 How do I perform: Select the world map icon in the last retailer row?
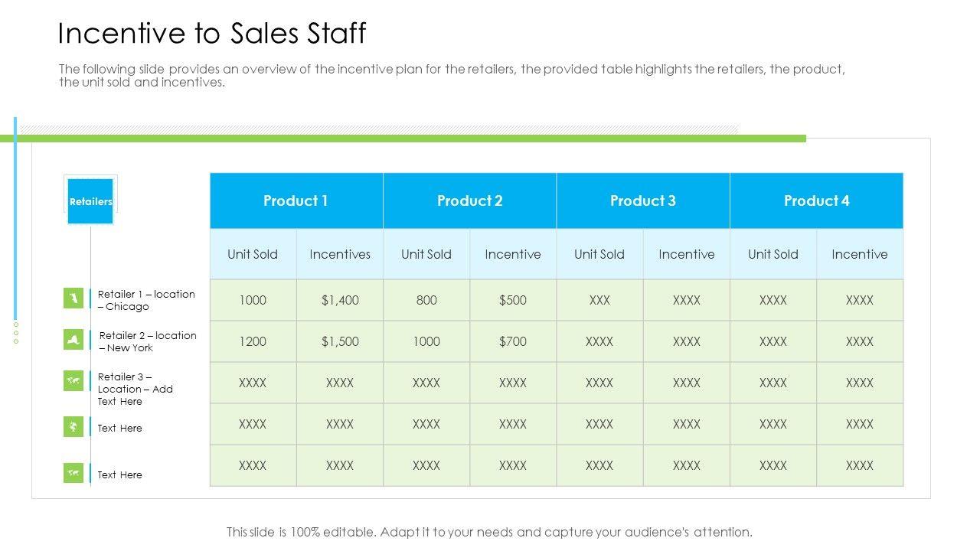[73, 473]
